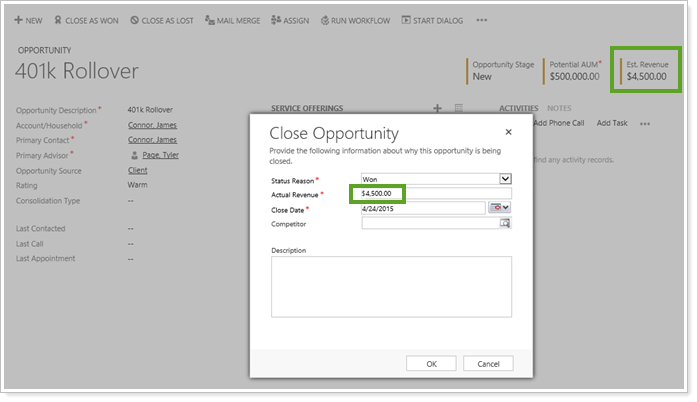Click inside the Description text area
The width and height of the screenshot is (697, 402).
(x=391, y=287)
